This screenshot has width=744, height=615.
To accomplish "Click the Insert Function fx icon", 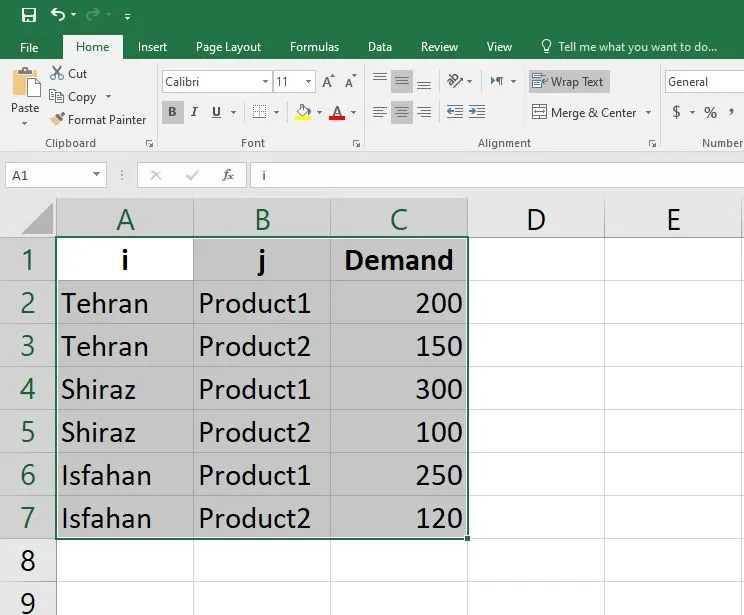I will click(x=228, y=175).
